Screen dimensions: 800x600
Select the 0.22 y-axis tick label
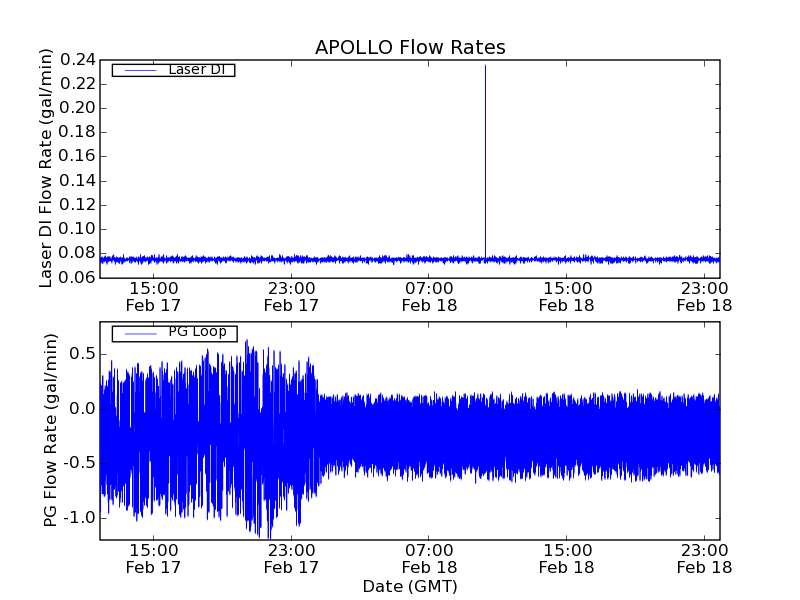78,84
